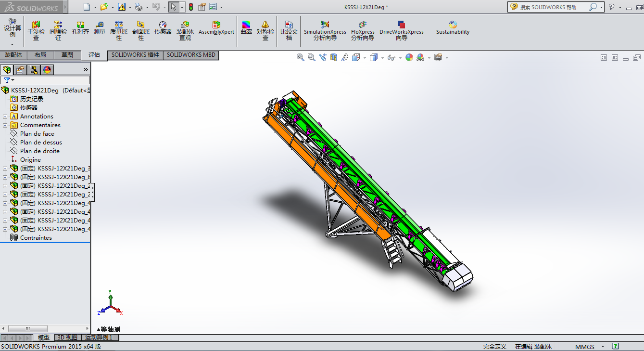Click the Rebuild traffic light icon
The width and height of the screenshot is (644, 351).
click(x=190, y=7)
